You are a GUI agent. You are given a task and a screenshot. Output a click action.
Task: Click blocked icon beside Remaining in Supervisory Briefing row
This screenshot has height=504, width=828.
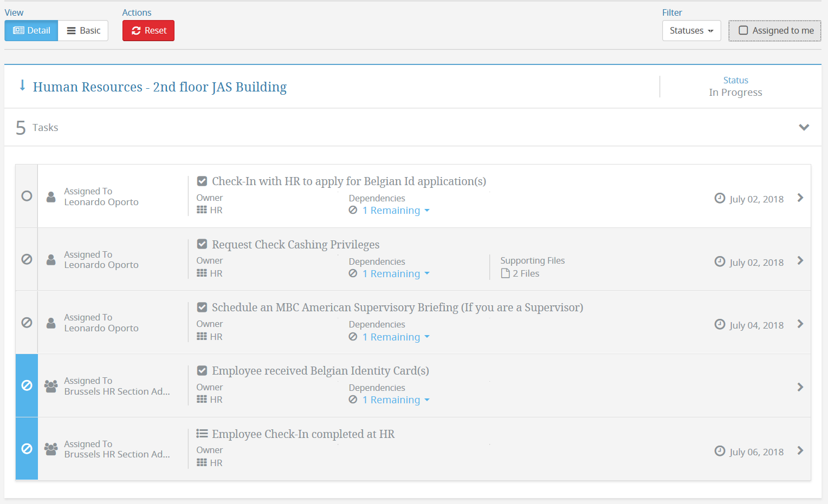click(353, 337)
